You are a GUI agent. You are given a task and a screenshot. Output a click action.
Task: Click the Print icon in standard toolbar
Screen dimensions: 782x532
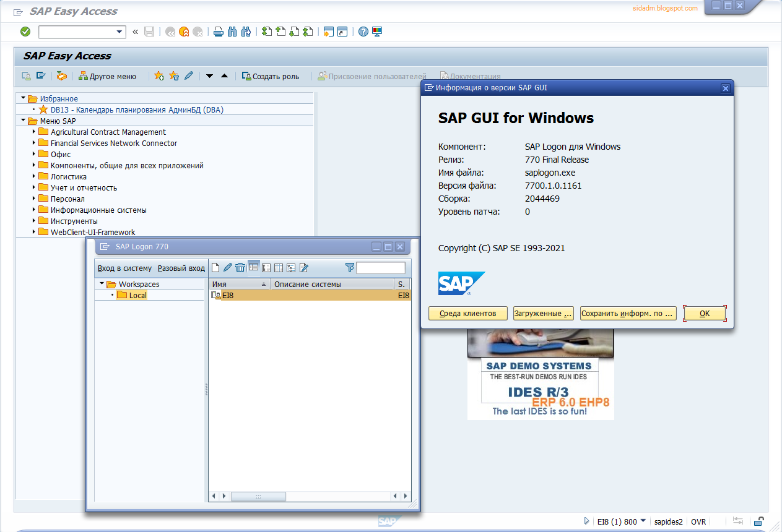(219, 32)
